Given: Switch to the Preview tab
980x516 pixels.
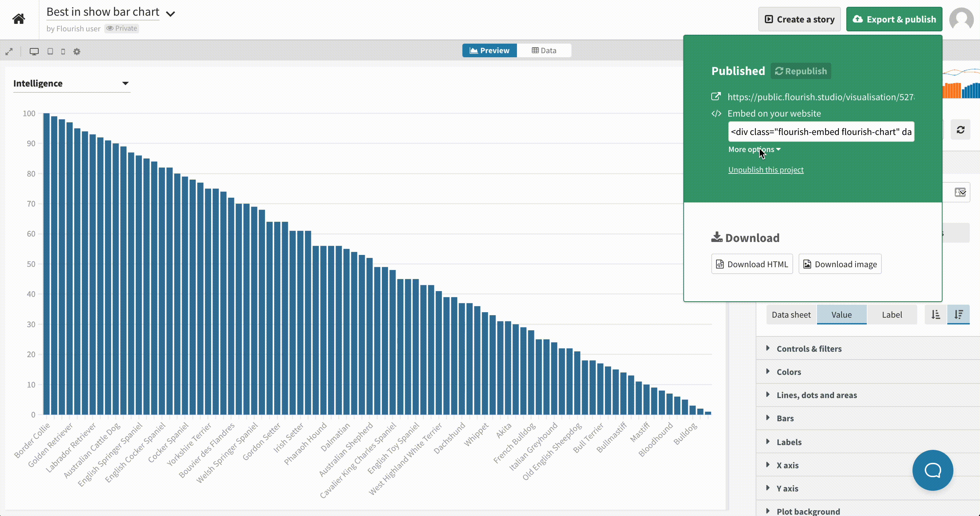Looking at the screenshot, I should tap(490, 50).
